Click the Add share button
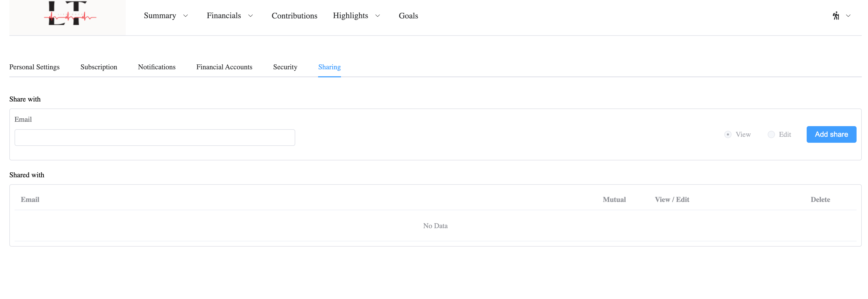 831,134
